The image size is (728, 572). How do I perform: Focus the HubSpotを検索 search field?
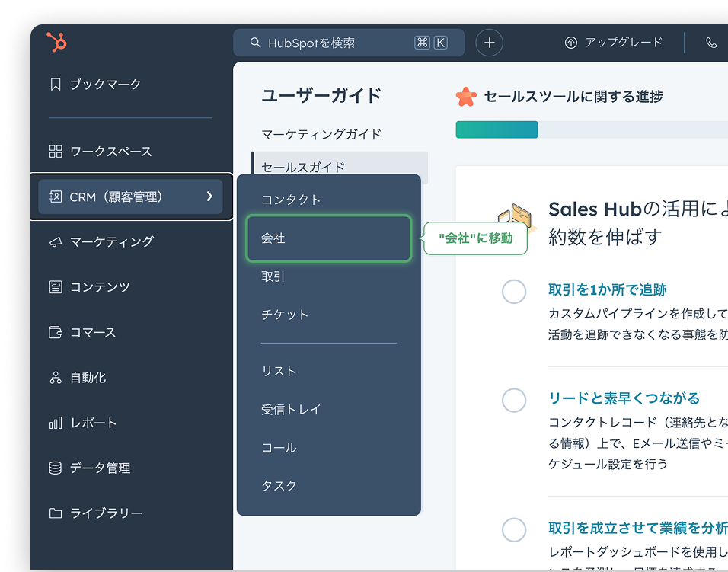coord(349,43)
